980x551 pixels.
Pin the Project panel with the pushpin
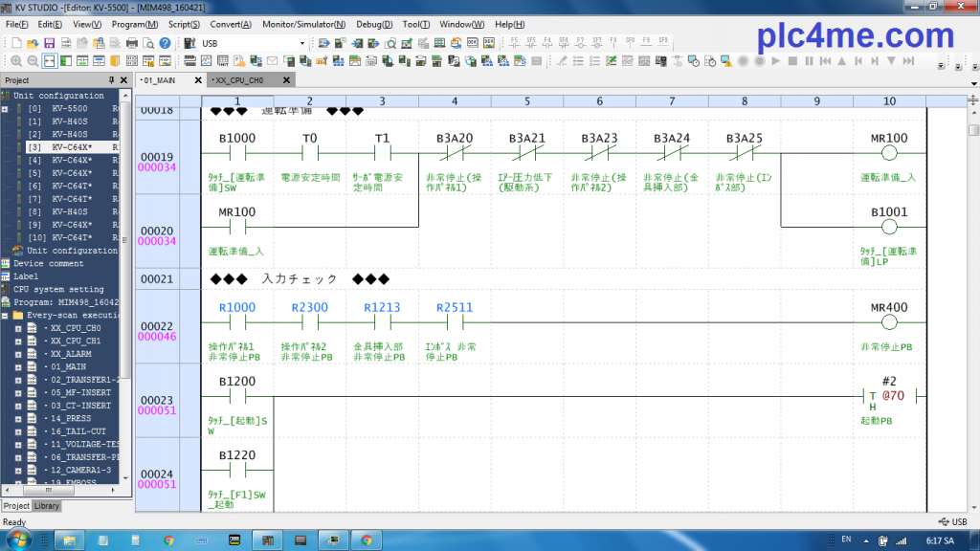111,80
